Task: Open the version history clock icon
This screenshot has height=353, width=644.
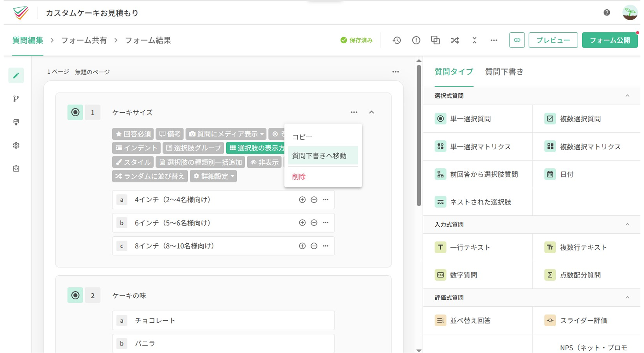Action: tap(396, 40)
